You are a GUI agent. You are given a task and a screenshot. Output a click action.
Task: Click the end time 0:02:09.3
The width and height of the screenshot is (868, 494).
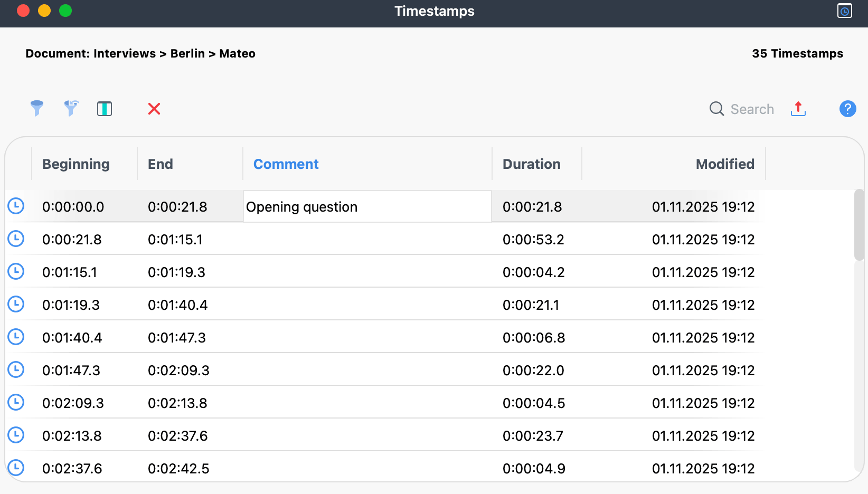[x=178, y=370]
